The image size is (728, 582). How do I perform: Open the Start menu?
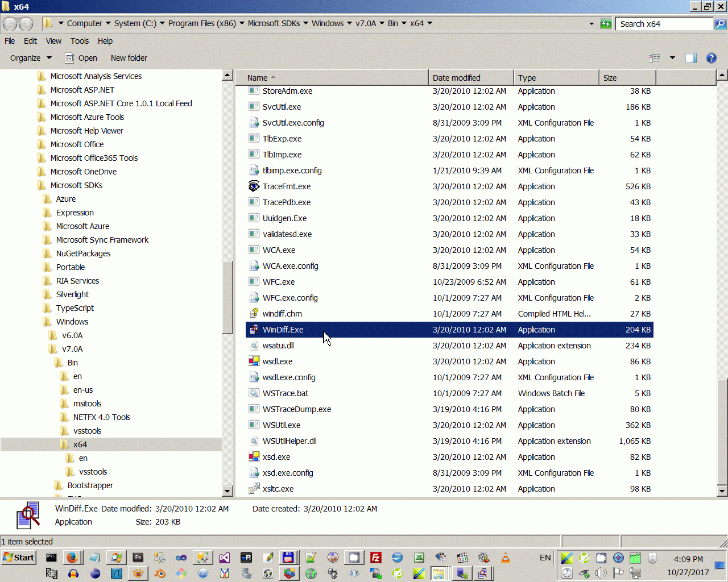pos(19,558)
